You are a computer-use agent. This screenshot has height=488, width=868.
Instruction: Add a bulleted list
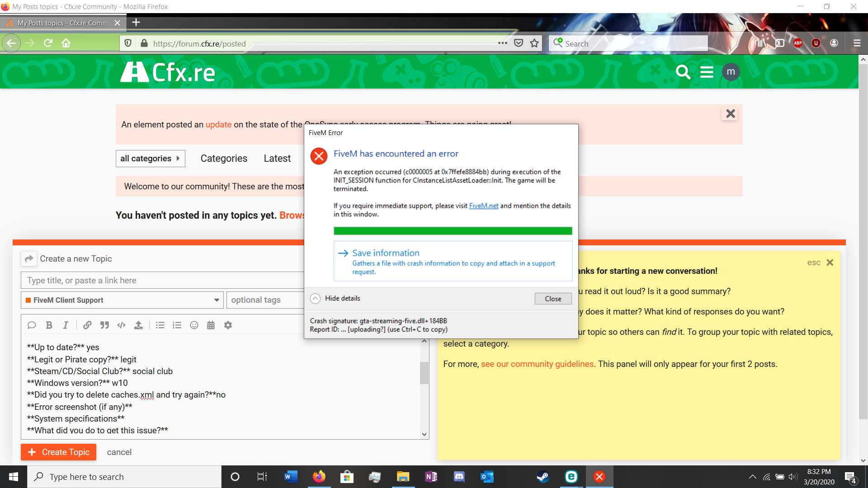pyautogui.click(x=160, y=325)
